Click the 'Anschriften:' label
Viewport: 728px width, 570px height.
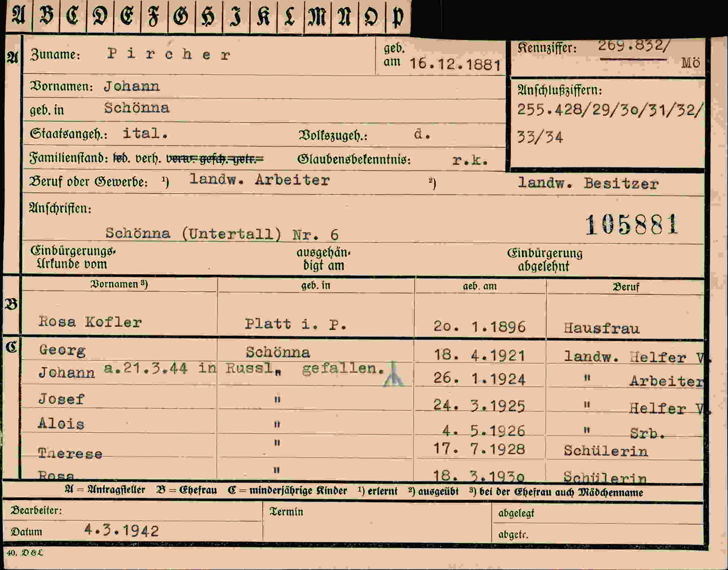tap(60, 208)
